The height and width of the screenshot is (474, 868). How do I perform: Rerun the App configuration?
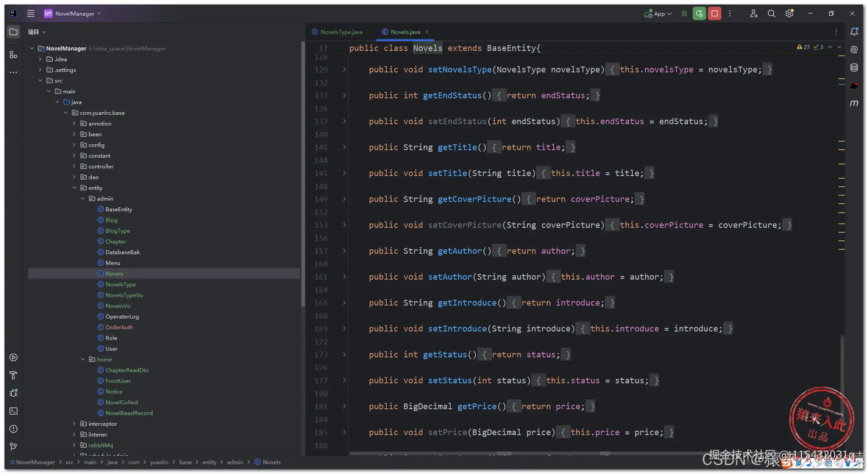click(699, 13)
